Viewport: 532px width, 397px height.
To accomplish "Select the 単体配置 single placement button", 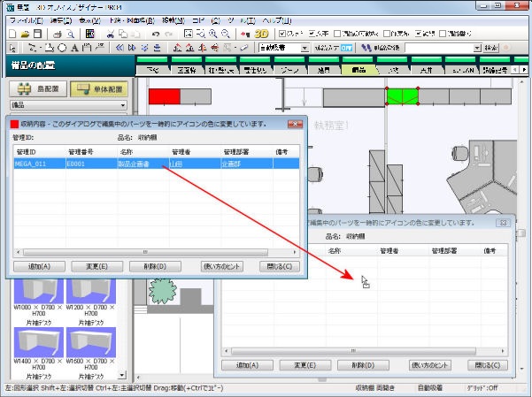I will pyautogui.click(x=96, y=89).
